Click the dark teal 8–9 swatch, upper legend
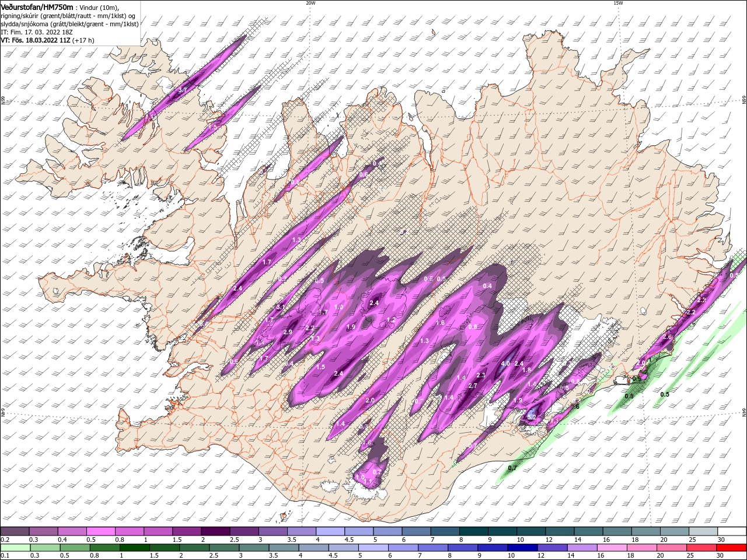The image size is (747, 560). (474, 531)
